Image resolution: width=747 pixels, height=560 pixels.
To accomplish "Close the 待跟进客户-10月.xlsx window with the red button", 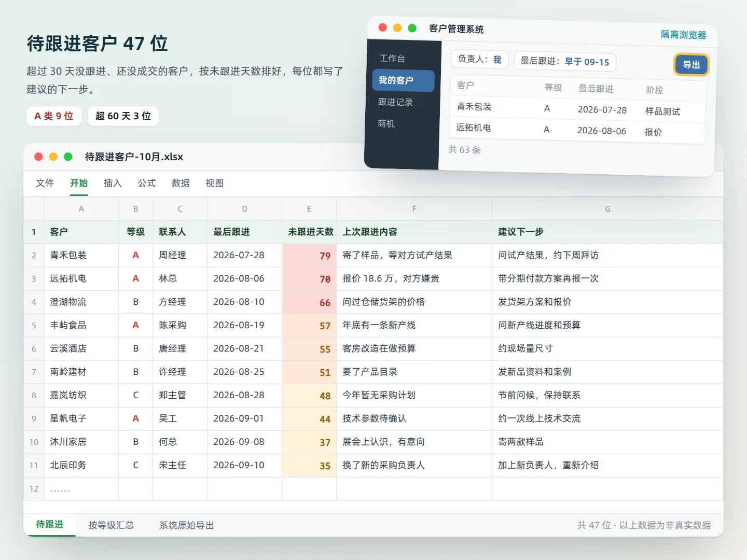I will [38, 157].
